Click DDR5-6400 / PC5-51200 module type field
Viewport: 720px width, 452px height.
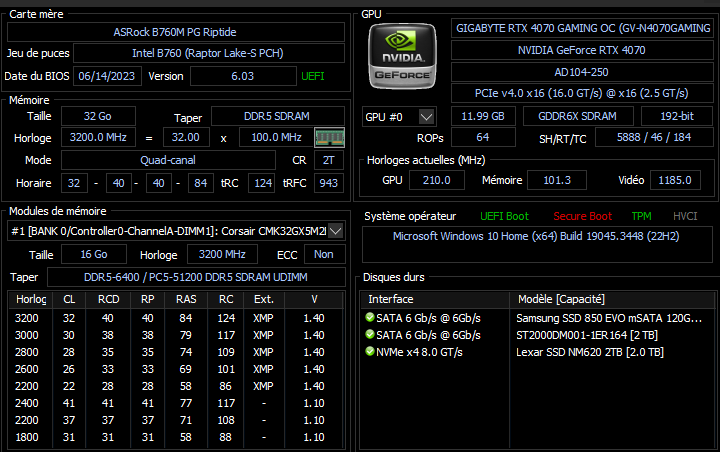point(196,277)
